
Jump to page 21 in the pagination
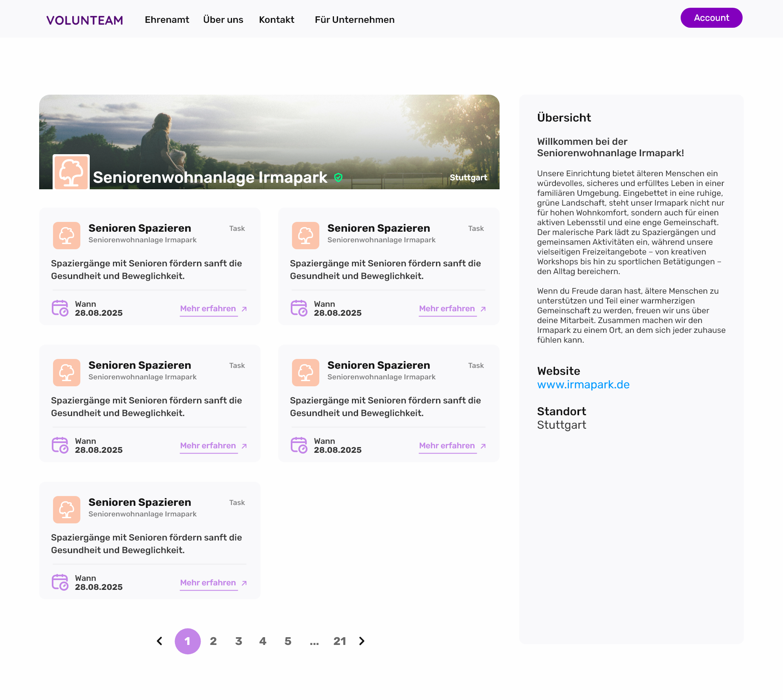(x=340, y=641)
